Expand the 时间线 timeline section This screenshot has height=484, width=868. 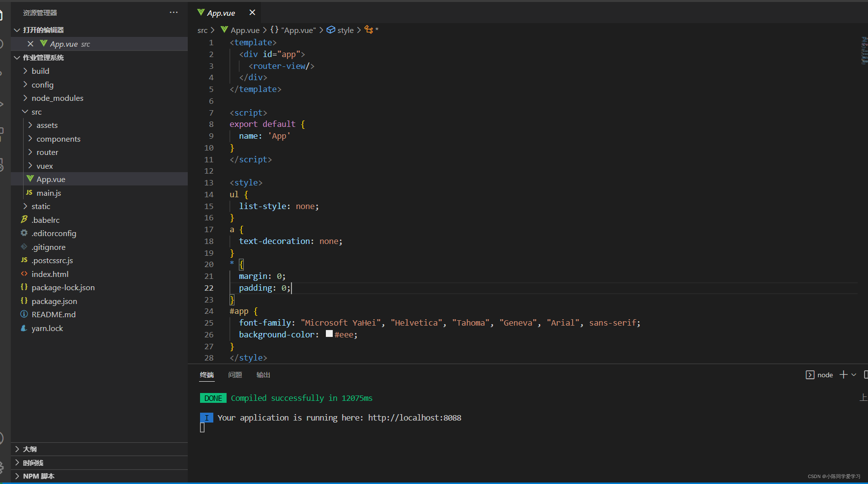[x=99, y=463]
